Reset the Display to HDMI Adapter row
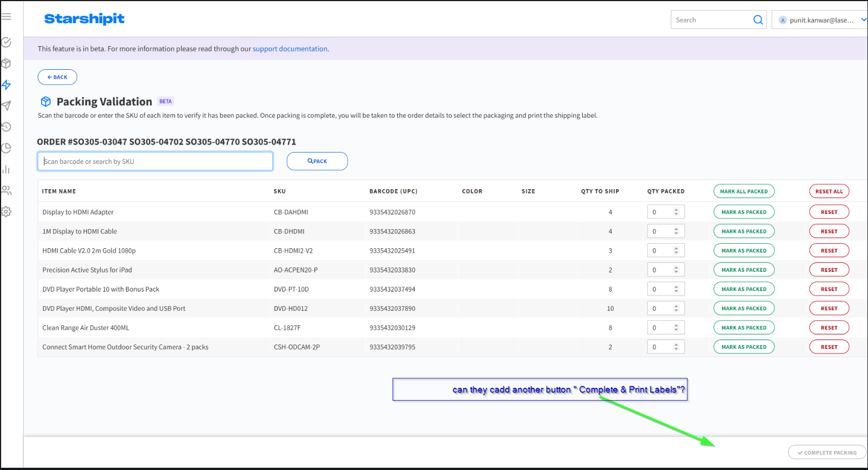Image resolution: width=868 pixels, height=470 pixels. pos(829,212)
